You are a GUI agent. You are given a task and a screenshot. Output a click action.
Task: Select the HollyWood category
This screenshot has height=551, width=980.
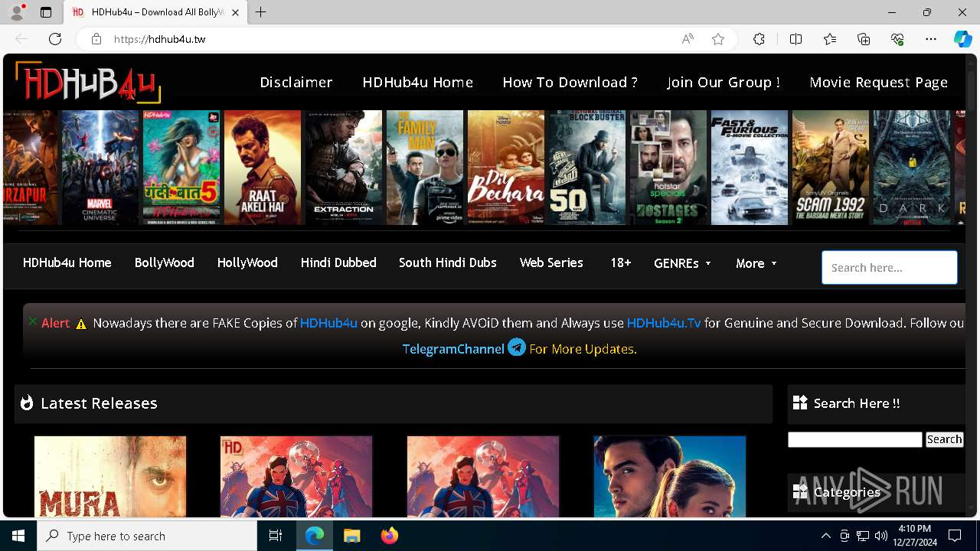[x=247, y=262]
